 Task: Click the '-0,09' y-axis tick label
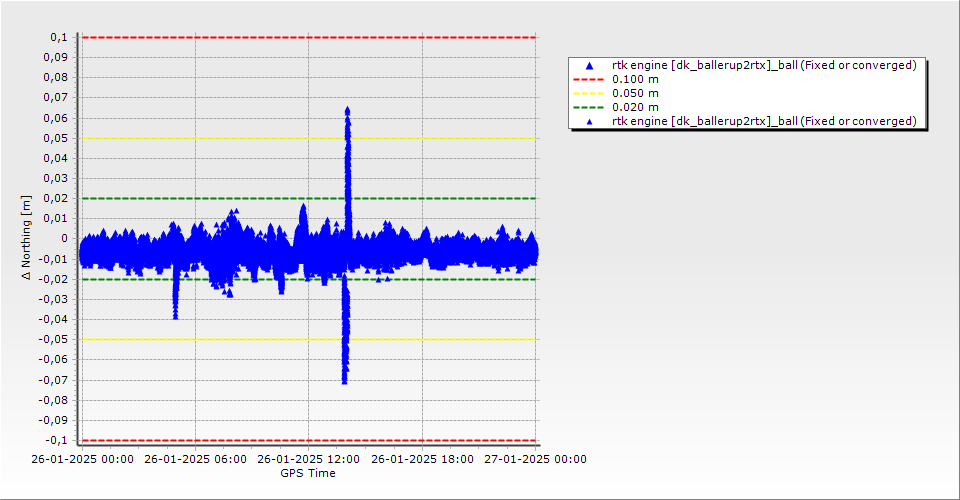point(54,420)
